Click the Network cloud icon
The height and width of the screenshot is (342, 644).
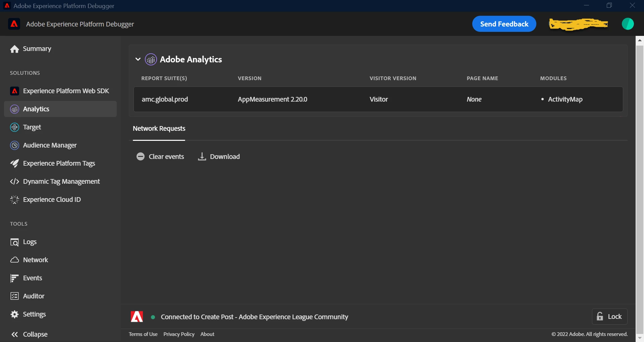pyautogui.click(x=14, y=260)
